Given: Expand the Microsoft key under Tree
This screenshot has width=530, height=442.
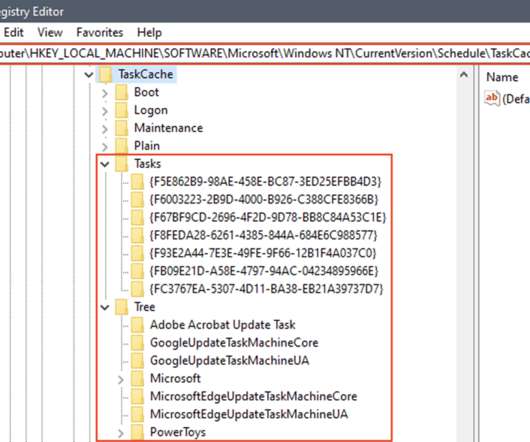Looking at the screenshot, I should [121, 379].
